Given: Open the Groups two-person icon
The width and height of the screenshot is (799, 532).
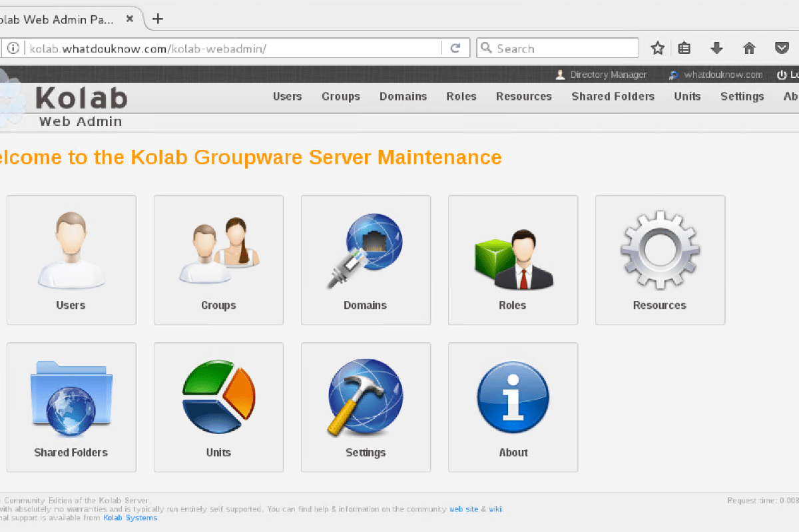Looking at the screenshot, I should coord(218,251).
